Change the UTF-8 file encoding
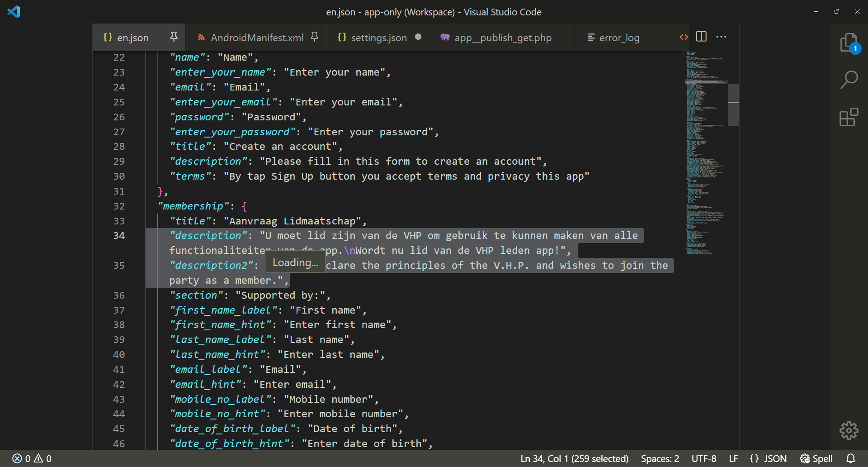The height and width of the screenshot is (467, 868). click(x=704, y=458)
